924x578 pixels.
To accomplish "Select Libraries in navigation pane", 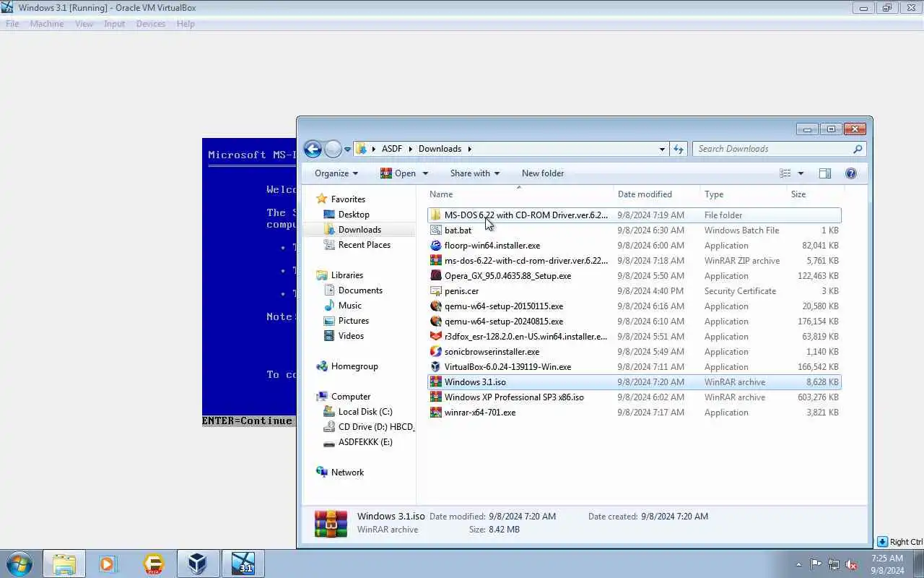I will point(347,275).
